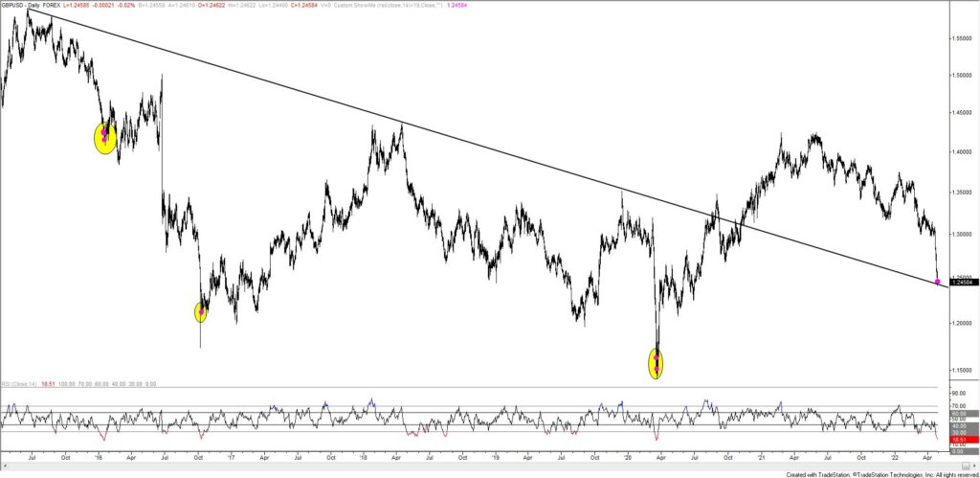This screenshot has width=980, height=478.
Task: Click the red 18.51 RSI tag on the axis
Action: [964, 440]
